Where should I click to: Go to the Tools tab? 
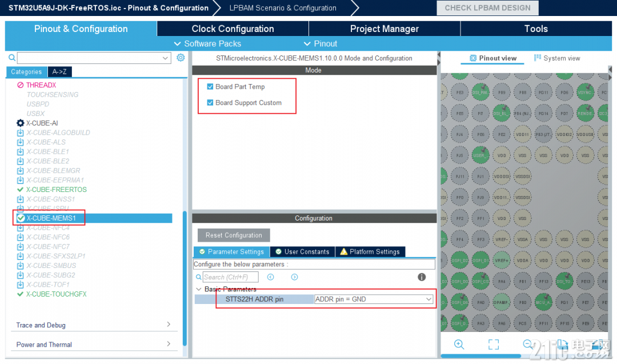(536, 29)
